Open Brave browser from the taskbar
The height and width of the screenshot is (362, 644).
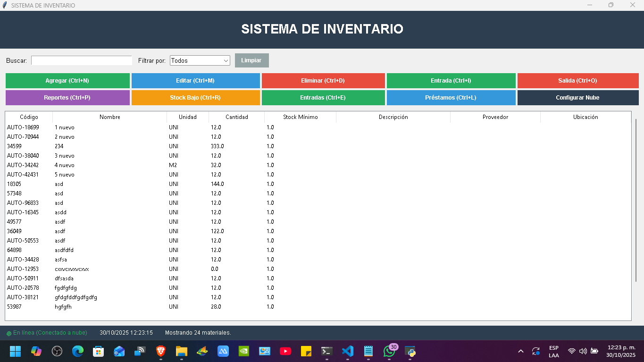[160, 351]
